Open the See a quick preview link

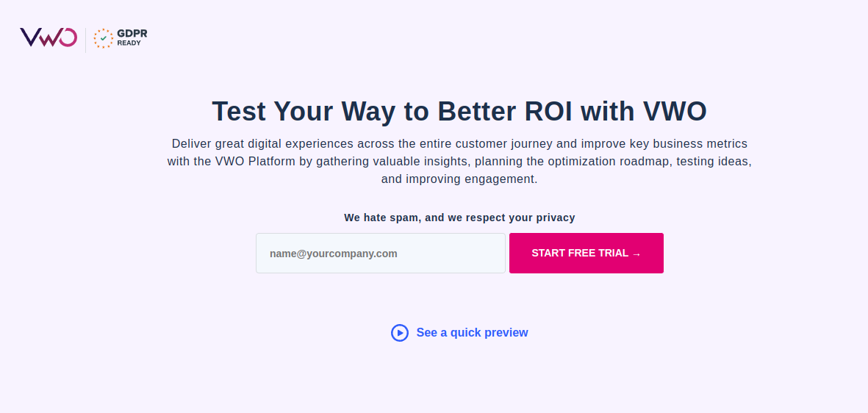tap(472, 333)
